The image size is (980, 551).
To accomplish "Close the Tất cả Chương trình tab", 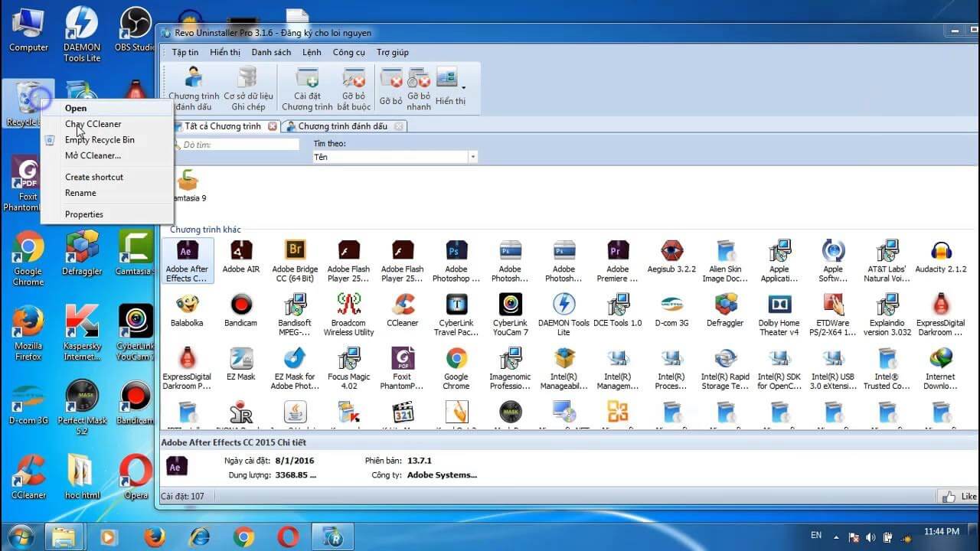I will [273, 126].
